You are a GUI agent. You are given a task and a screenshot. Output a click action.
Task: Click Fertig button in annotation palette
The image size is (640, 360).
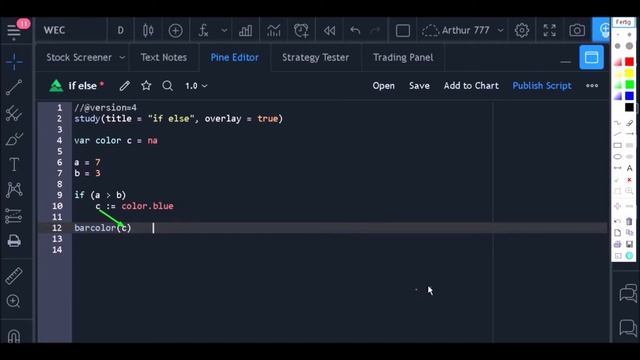[x=623, y=22]
